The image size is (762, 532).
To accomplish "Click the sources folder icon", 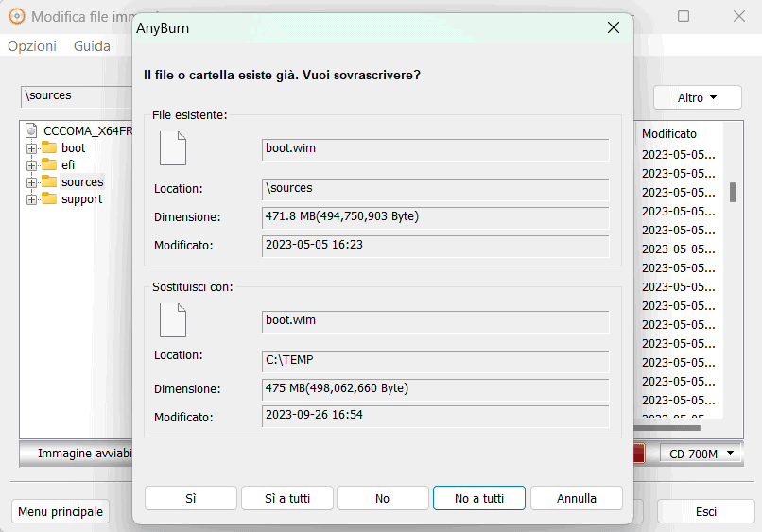I will [x=49, y=181].
